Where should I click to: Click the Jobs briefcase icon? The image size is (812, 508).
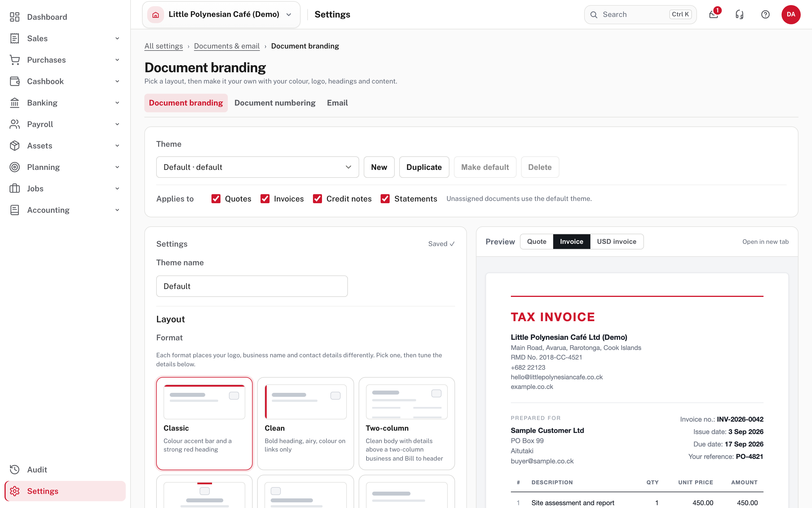click(14, 189)
